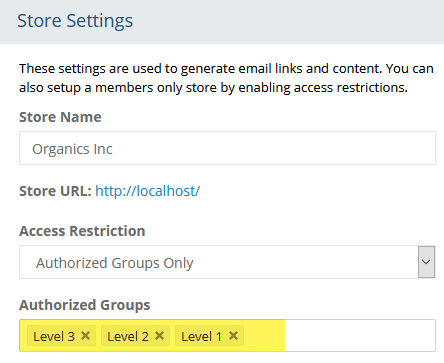Select the Store URL label text
Image resolution: width=444 pixels, height=363 pixels.
(x=55, y=191)
